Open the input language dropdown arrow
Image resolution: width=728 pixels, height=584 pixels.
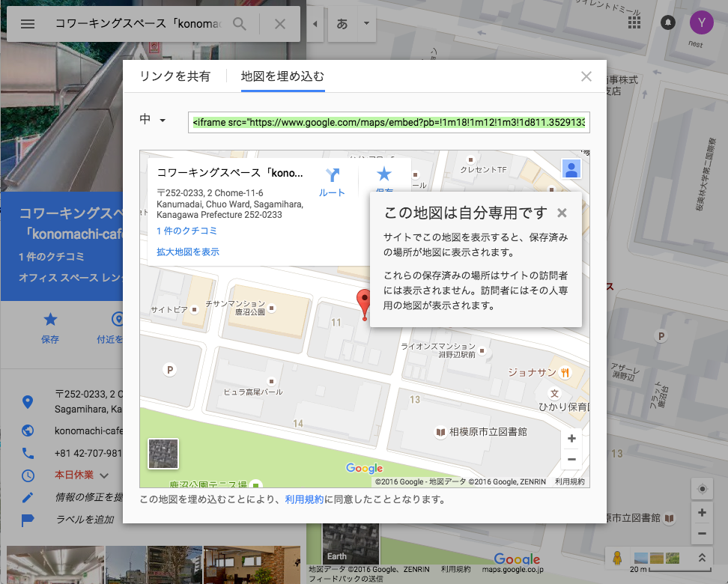click(367, 23)
